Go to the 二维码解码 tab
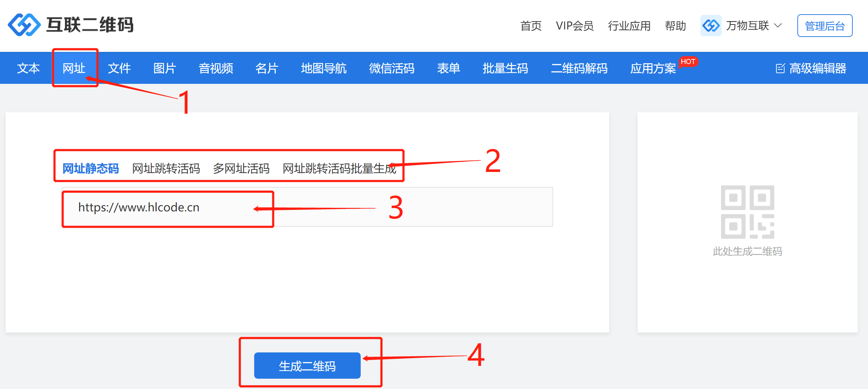 point(579,68)
